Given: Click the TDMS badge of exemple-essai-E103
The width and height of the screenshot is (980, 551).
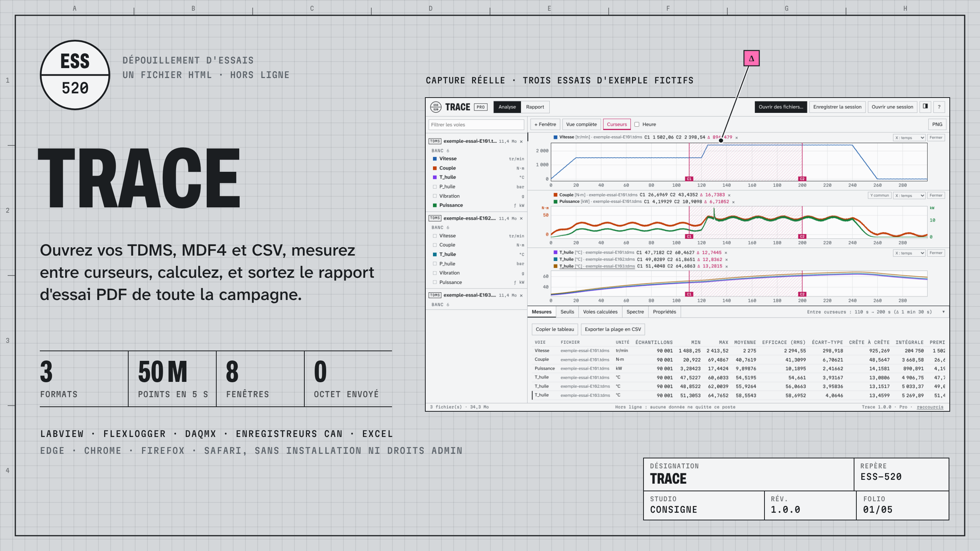Looking at the screenshot, I should pyautogui.click(x=435, y=295).
